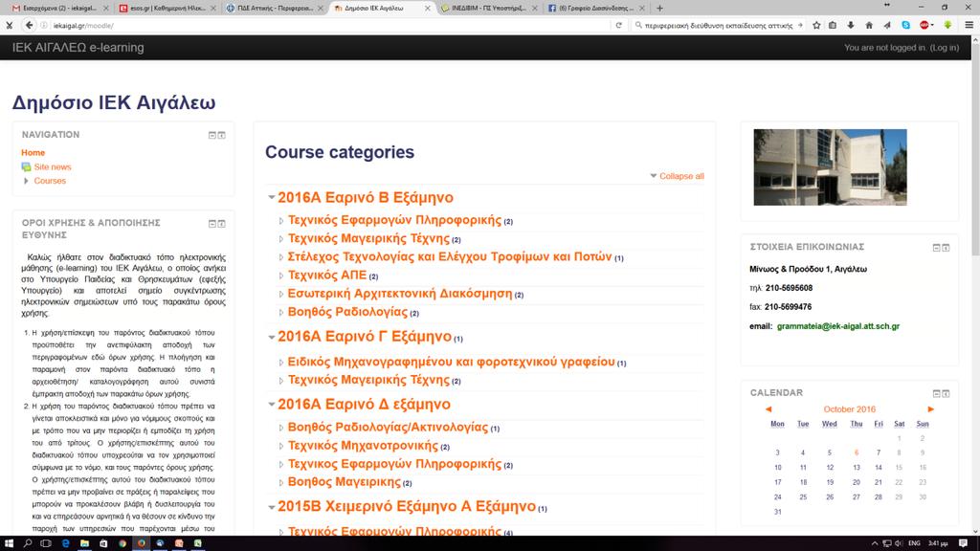Hide the ΣΤΟΙΧΕΙΑ ΕΠΙΚΟΙΝΩΝΙΑΣ block
Screen dimensions: 980x551
[936, 248]
